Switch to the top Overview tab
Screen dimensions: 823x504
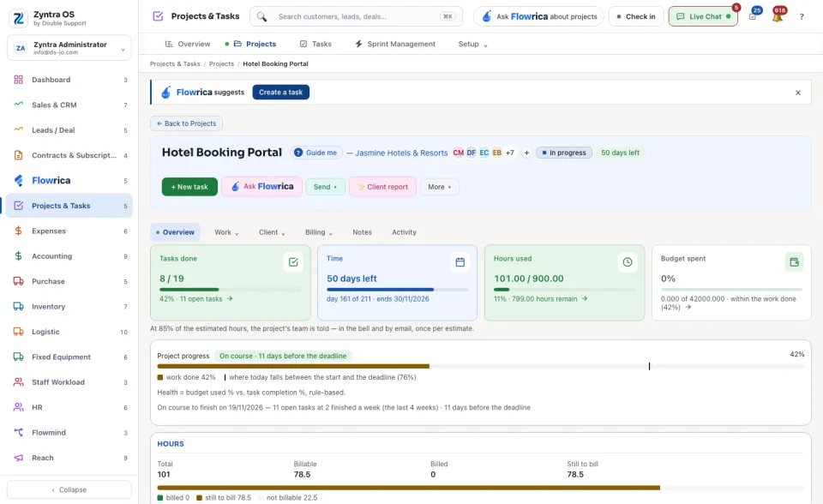click(188, 44)
